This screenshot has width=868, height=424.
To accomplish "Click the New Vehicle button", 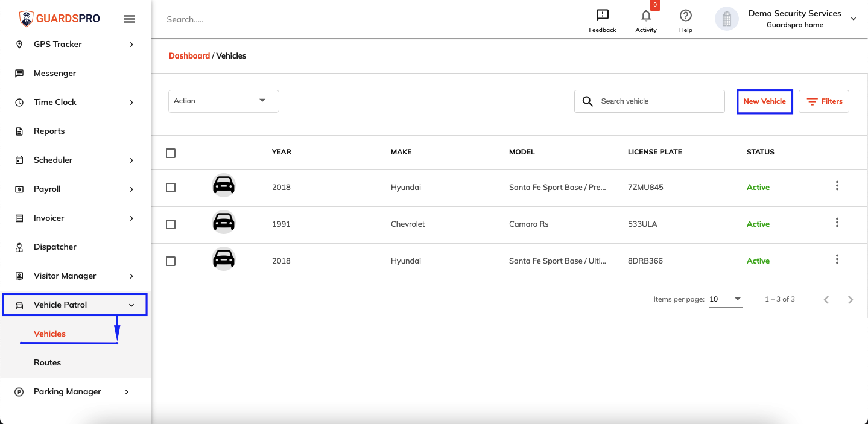I will pyautogui.click(x=764, y=101).
